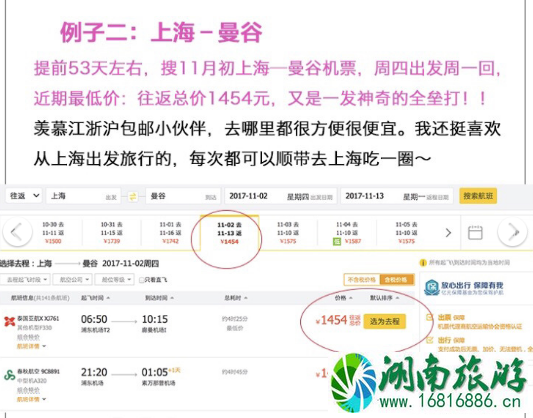
Task: Click the ¥1454 price of first flight
Action: pos(331,320)
